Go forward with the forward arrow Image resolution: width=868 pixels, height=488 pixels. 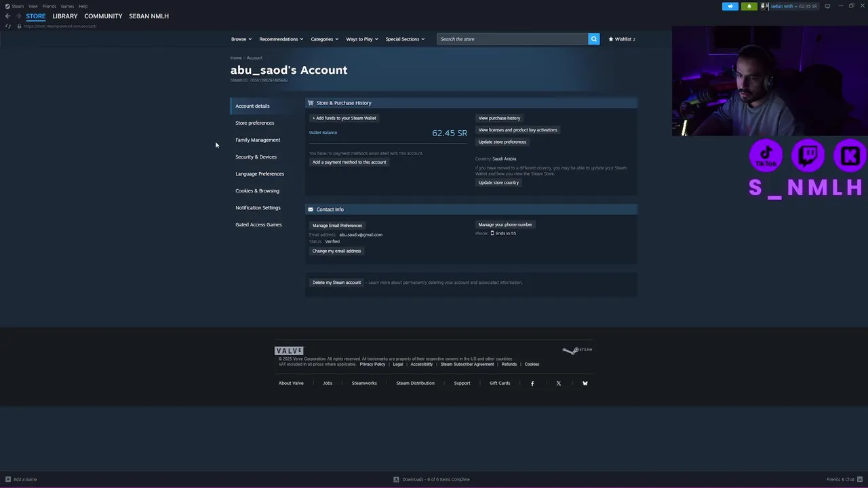click(x=18, y=16)
